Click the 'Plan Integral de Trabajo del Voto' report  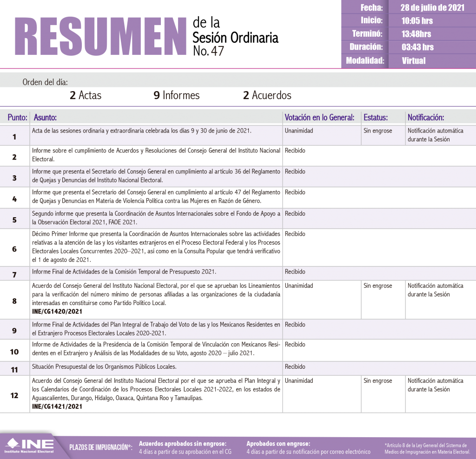pyautogui.click(x=156, y=329)
